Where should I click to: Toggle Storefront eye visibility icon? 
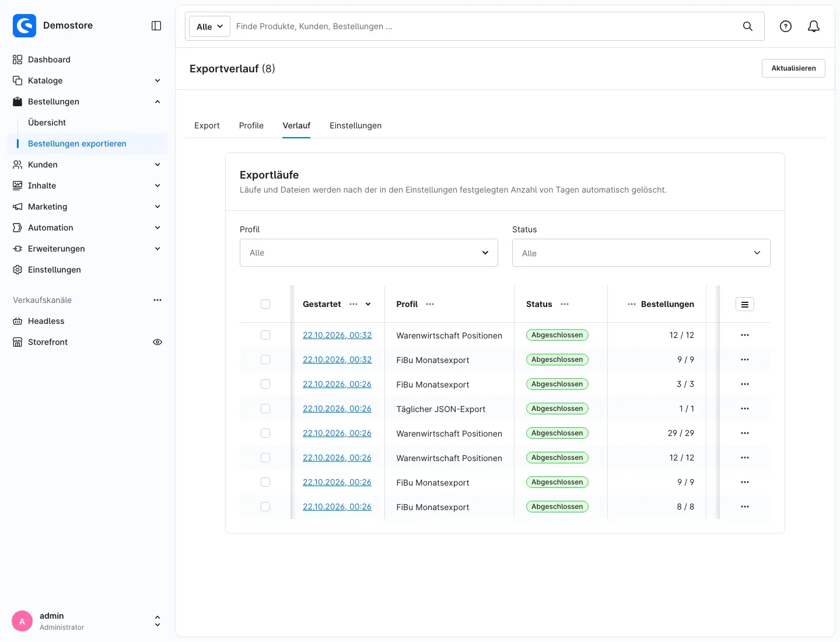(x=157, y=342)
